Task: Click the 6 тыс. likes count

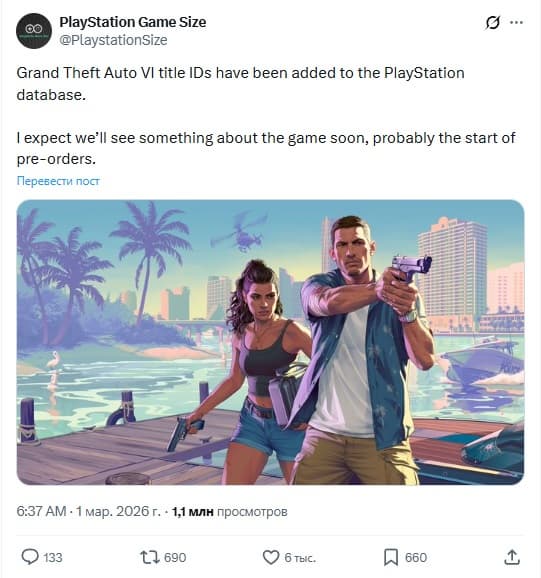Action: coord(300,557)
